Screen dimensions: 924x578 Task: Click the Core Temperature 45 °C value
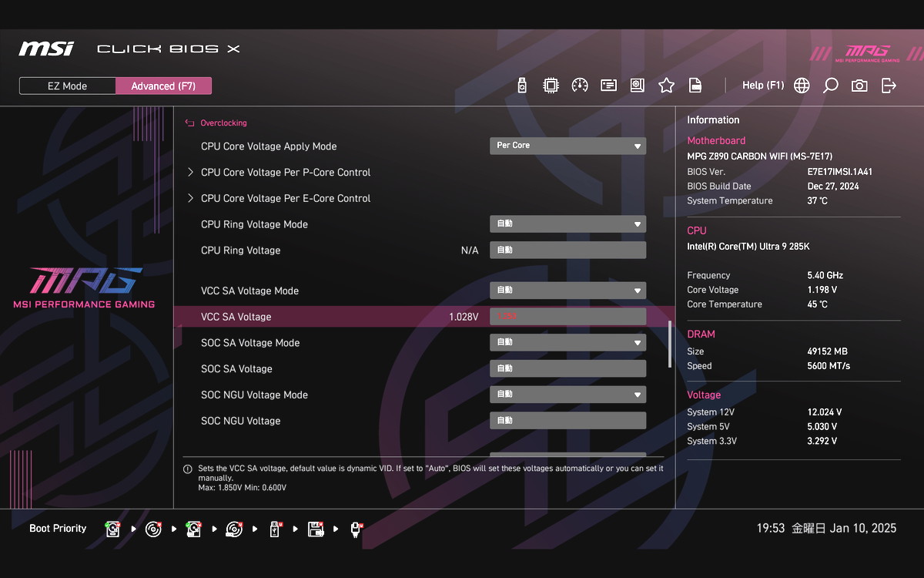[817, 304]
